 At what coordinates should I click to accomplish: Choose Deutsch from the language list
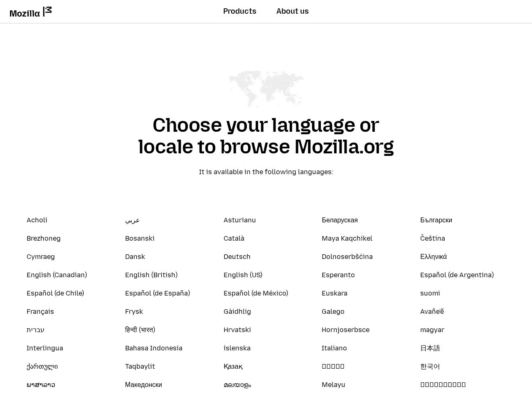237,256
